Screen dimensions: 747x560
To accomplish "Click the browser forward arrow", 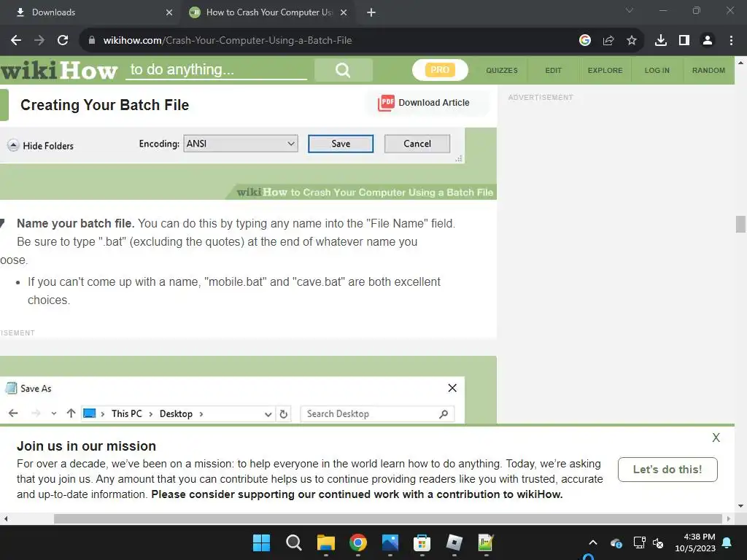I will [39, 41].
